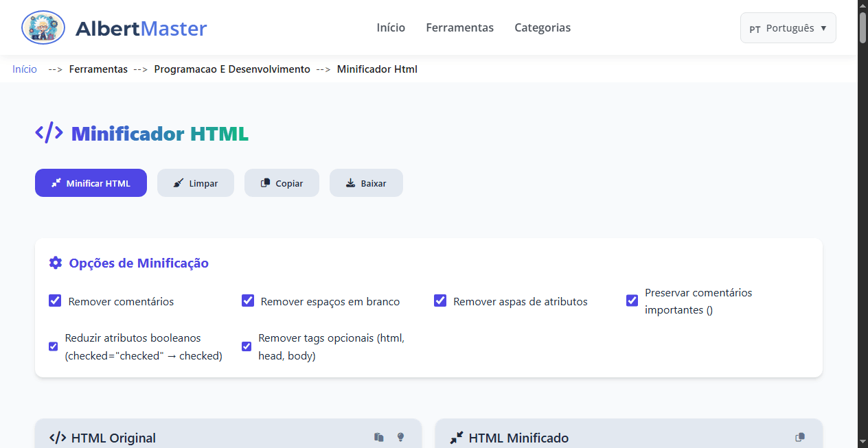Click the download icon inside the Baixar button

coord(350,182)
